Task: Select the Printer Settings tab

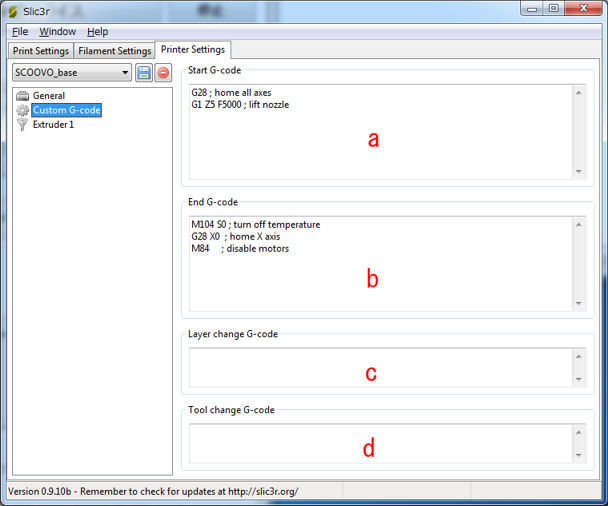Action: 193,50
